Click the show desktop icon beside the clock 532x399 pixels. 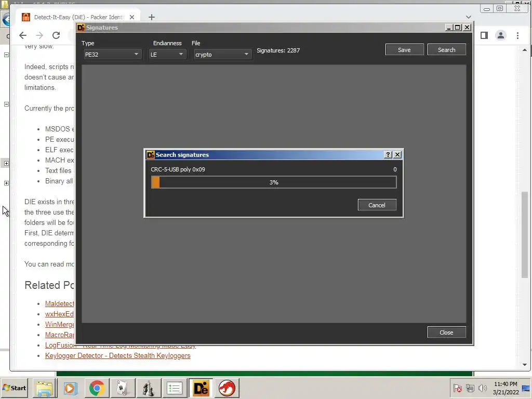pos(526,388)
